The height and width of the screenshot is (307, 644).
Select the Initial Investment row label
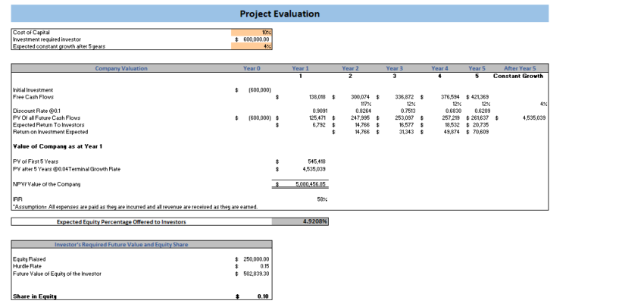pos(33,90)
